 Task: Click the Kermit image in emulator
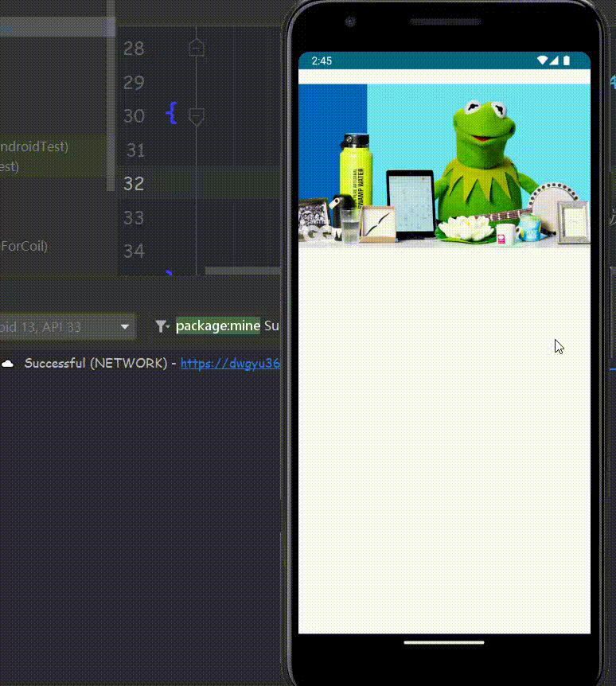pyautogui.click(x=444, y=166)
